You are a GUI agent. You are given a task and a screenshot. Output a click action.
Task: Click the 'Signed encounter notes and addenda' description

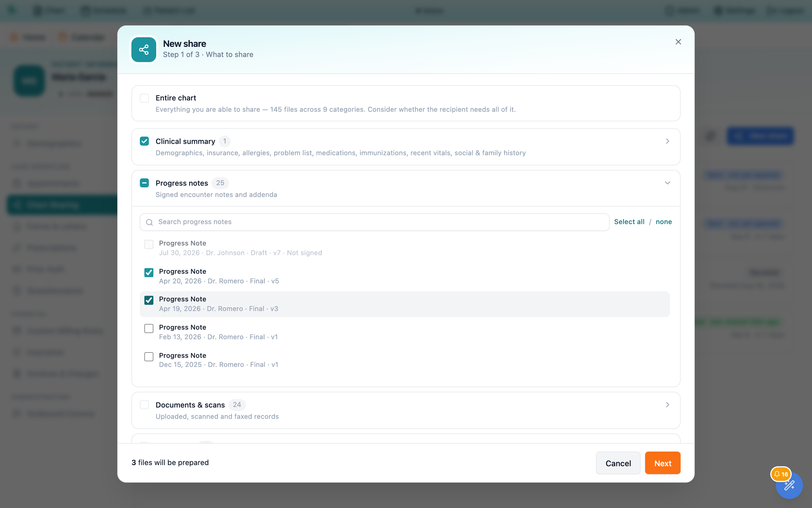[x=217, y=194]
